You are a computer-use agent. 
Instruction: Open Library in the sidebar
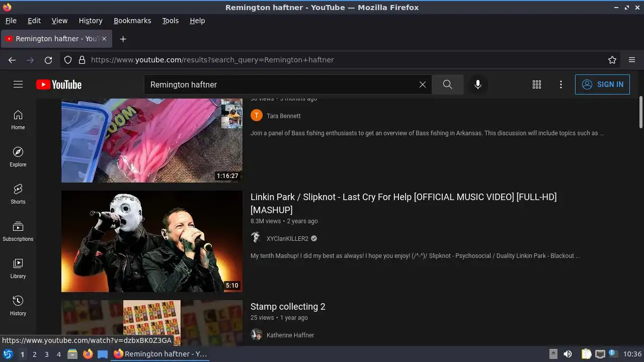18,268
